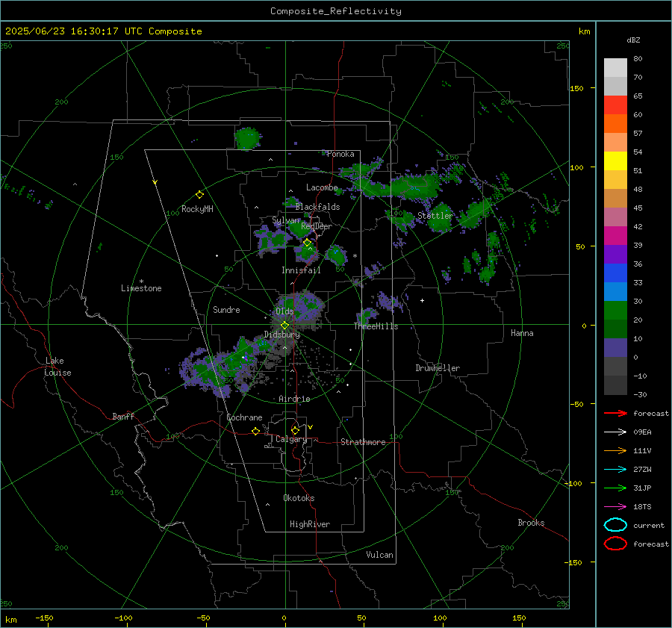Click the Stettler city label
This screenshot has width=672, height=628.
click(435, 216)
